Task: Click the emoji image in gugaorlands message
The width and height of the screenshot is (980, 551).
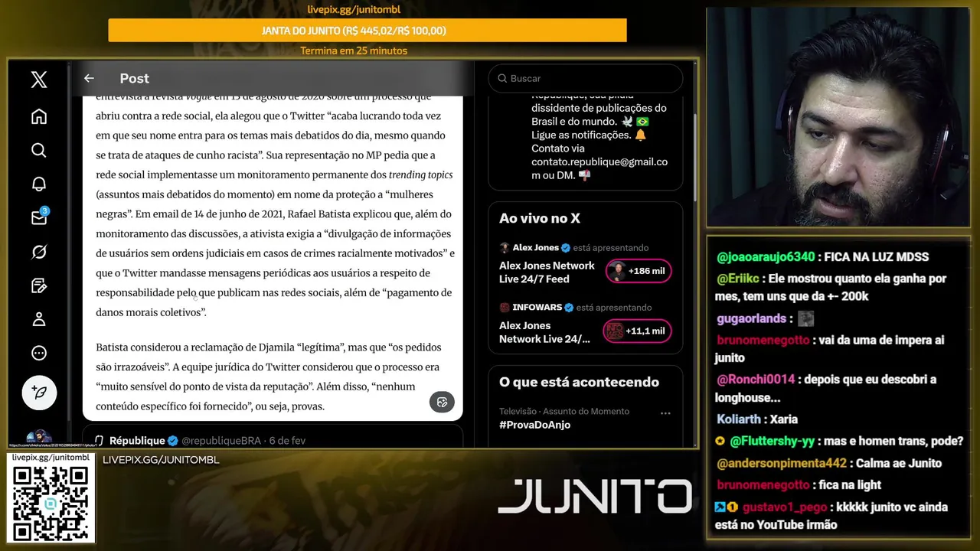Action: [x=805, y=319]
